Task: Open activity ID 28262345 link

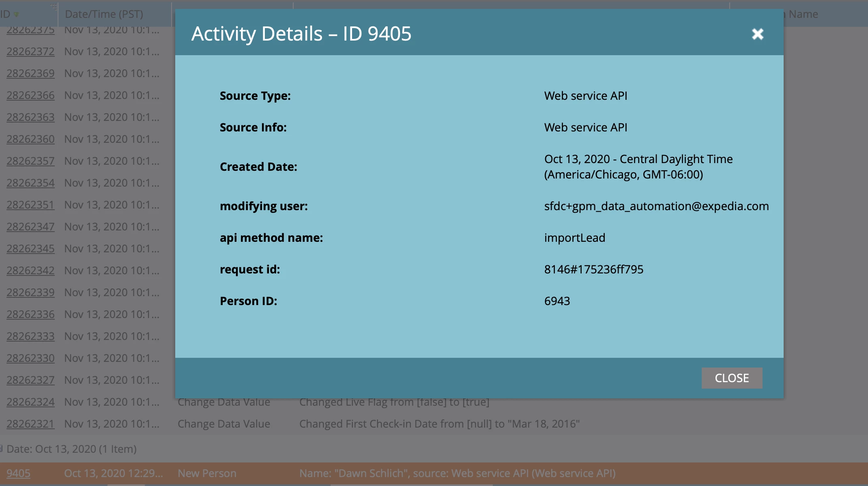Action: (x=30, y=249)
